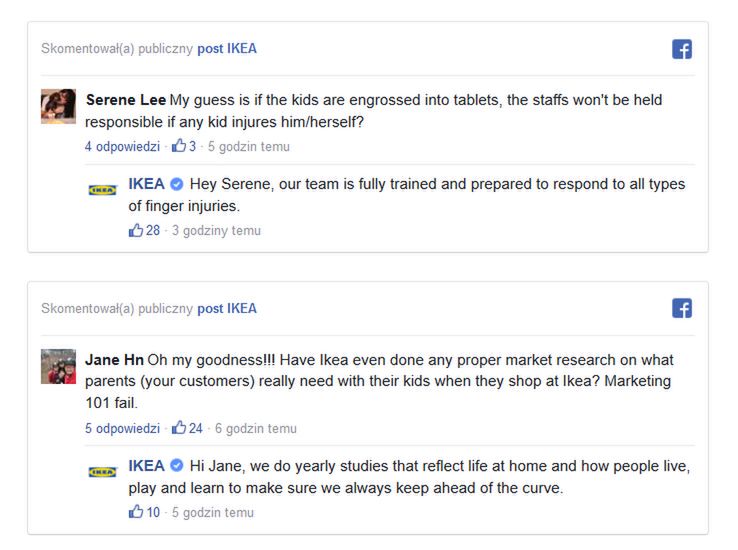
Task: Like IKEA's reply about yearly studies
Action: coord(136,513)
